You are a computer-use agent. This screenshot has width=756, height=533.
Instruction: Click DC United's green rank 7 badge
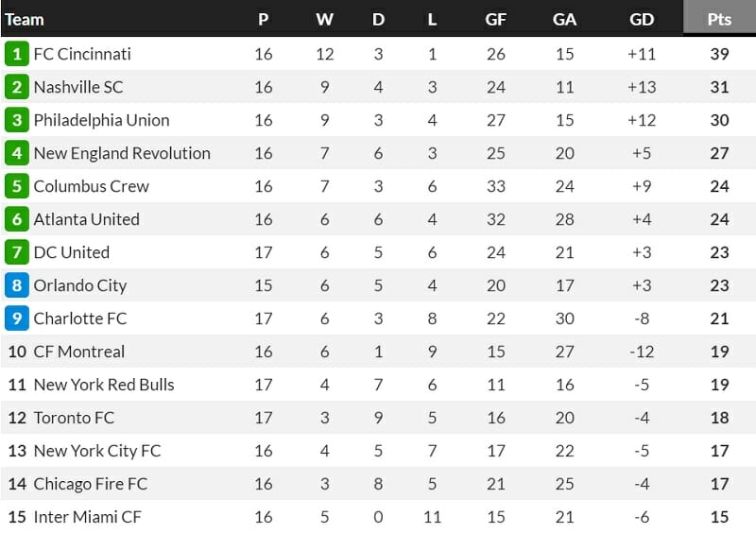click(x=16, y=252)
